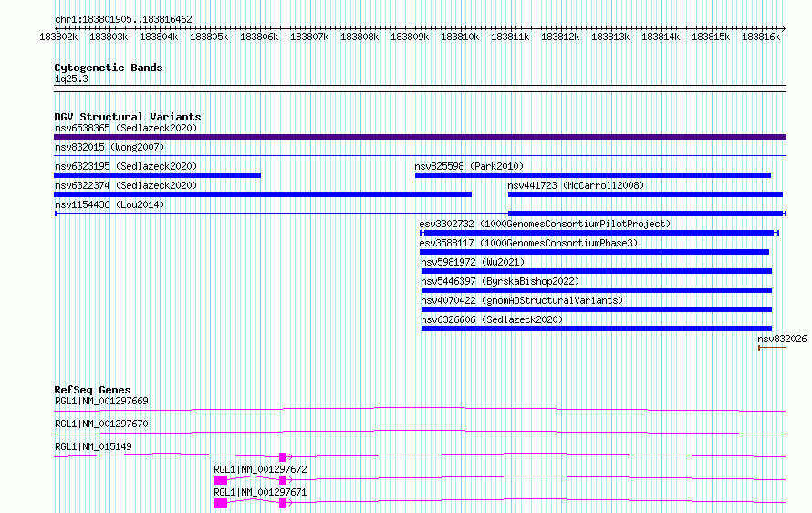The width and height of the screenshot is (812, 513).
Task: Click the magenta exon on NM_015149 transcript
Action: [x=282, y=457]
